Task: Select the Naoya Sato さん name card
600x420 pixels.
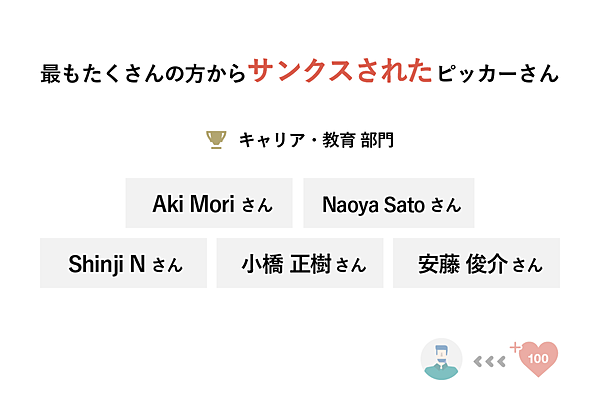Action: pyautogui.click(x=389, y=204)
